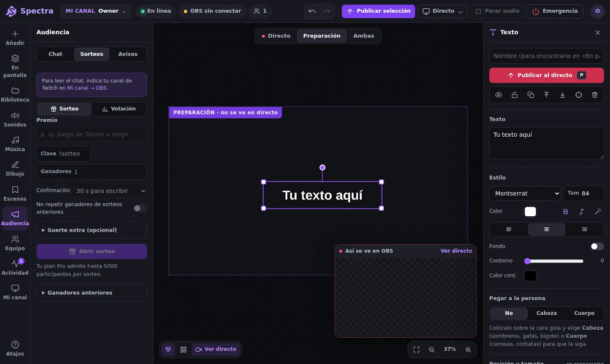Toggle bold text style

[566, 212]
